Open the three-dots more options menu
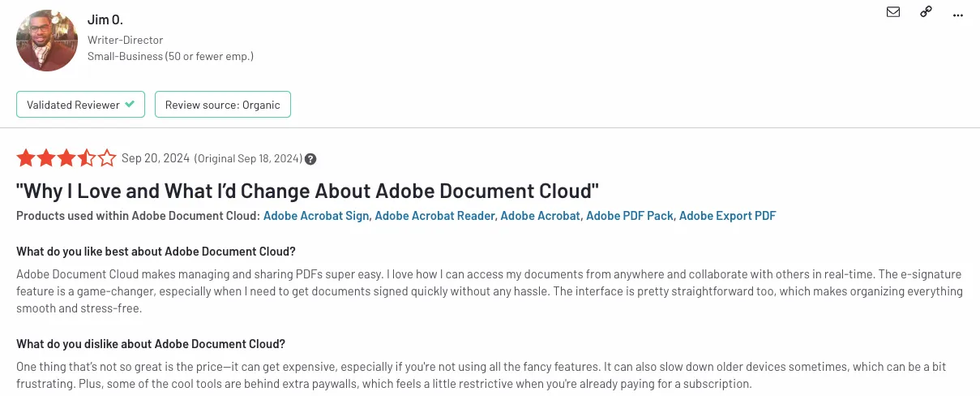The width and height of the screenshot is (980, 396). point(959,15)
